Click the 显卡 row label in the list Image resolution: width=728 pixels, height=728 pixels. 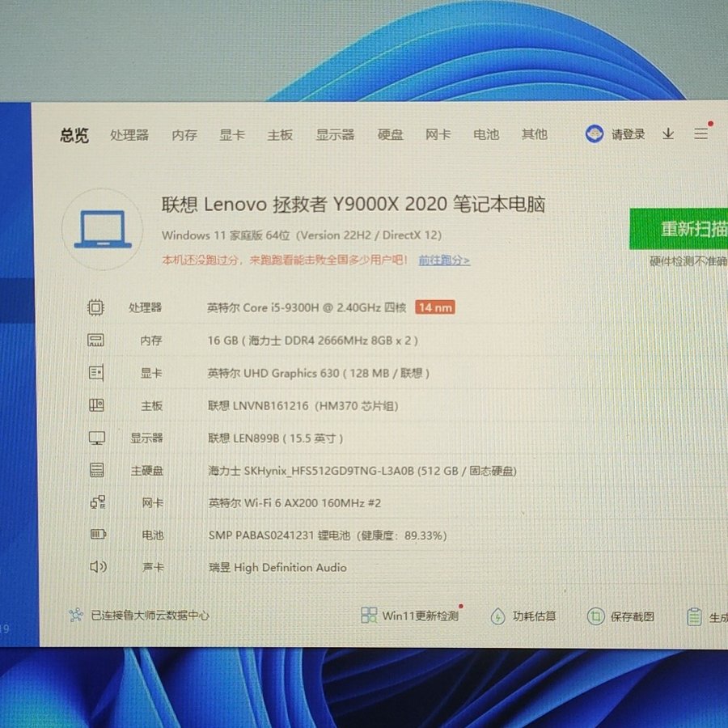point(151,373)
